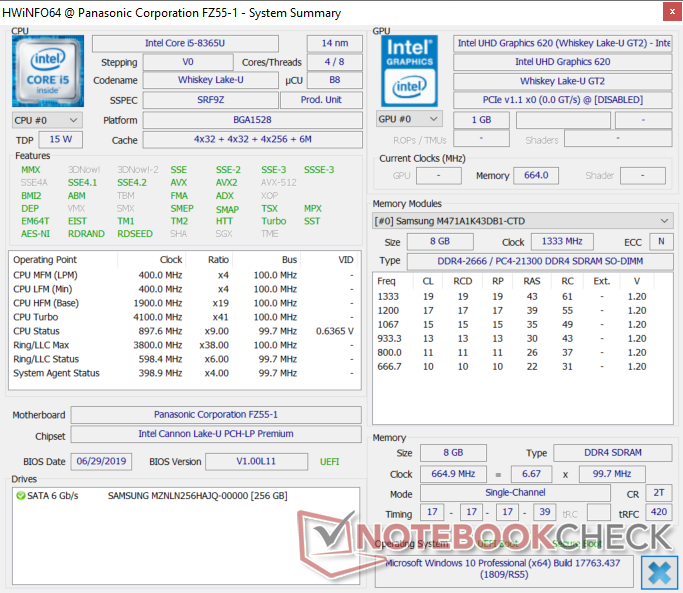The image size is (683, 593).
Task: Click the memory clock 664.9 MHz field
Action: point(453,474)
